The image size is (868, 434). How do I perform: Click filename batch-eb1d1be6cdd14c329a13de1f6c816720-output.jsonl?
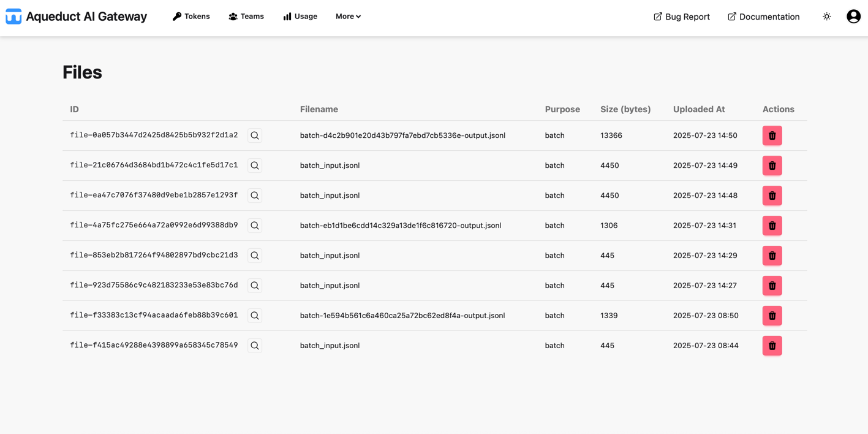pyautogui.click(x=401, y=226)
